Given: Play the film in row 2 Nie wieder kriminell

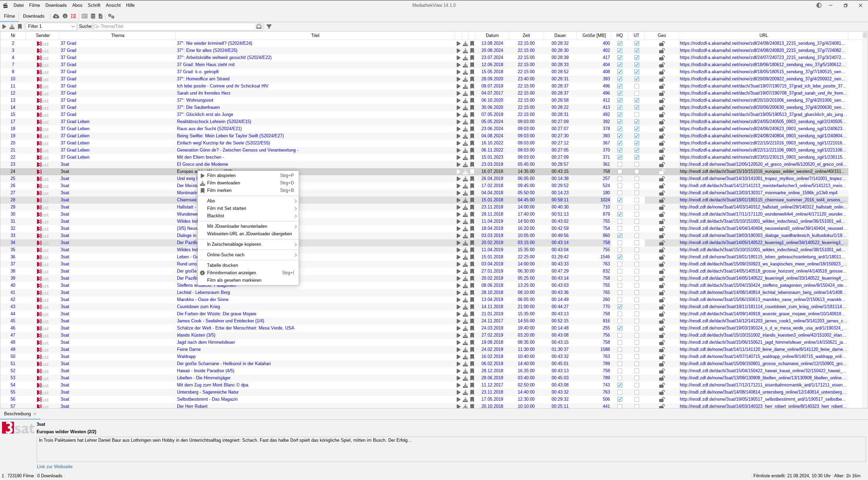Looking at the screenshot, I should 458,43.
